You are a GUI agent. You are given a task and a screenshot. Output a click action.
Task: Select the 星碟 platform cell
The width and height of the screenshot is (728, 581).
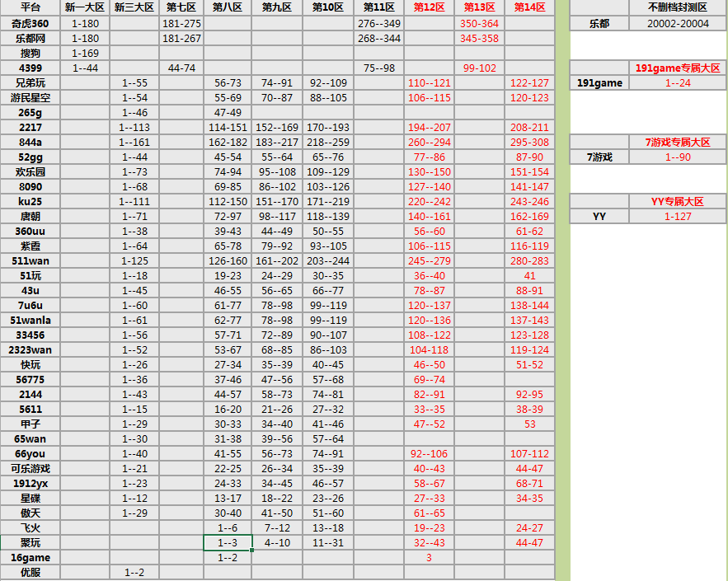[x=31, y=499]
